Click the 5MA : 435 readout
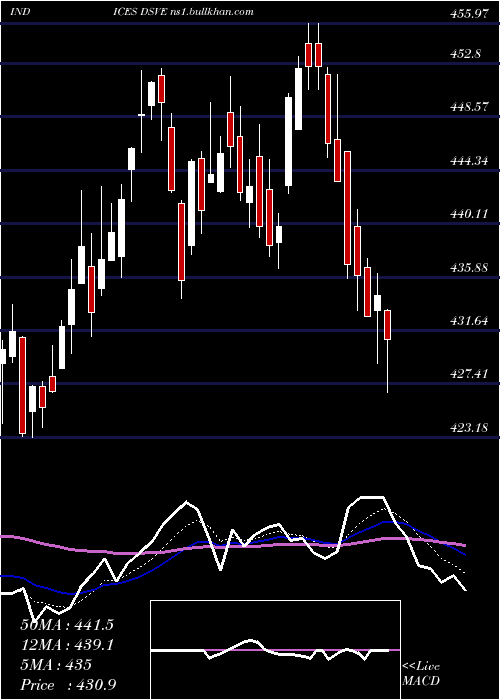Screen dimensions: 500x700 click(56, 665)
